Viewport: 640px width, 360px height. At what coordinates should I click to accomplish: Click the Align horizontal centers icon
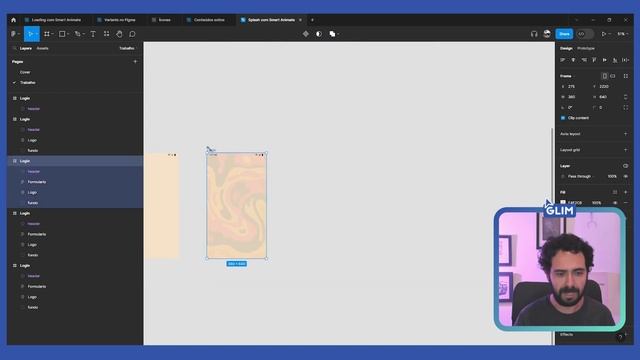[x=573, y=60]
